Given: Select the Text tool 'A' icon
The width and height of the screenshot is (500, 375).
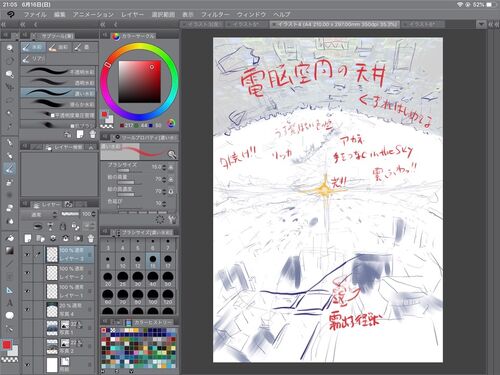Looking at the screenshot, I should (10, 303).
